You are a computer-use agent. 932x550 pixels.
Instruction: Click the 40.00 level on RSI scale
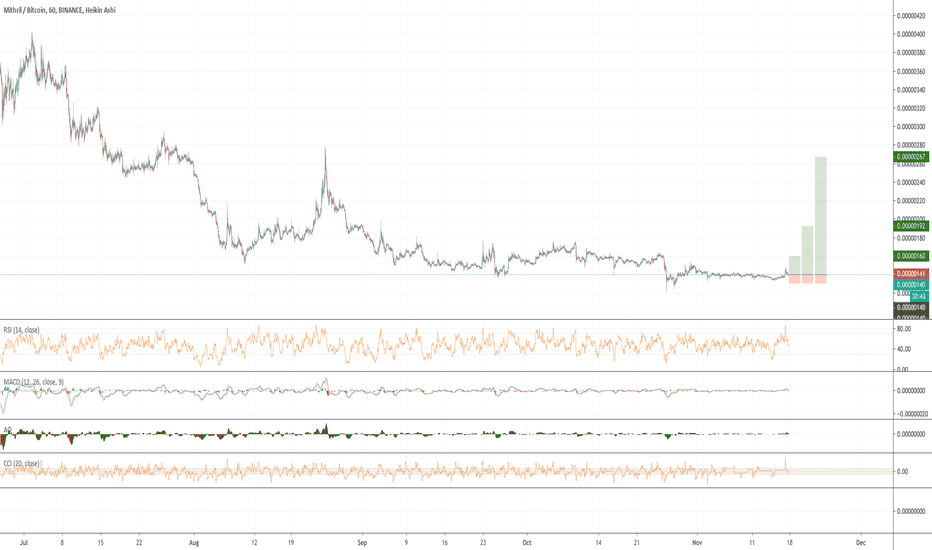pyautogui.click(x=903, y=349)
